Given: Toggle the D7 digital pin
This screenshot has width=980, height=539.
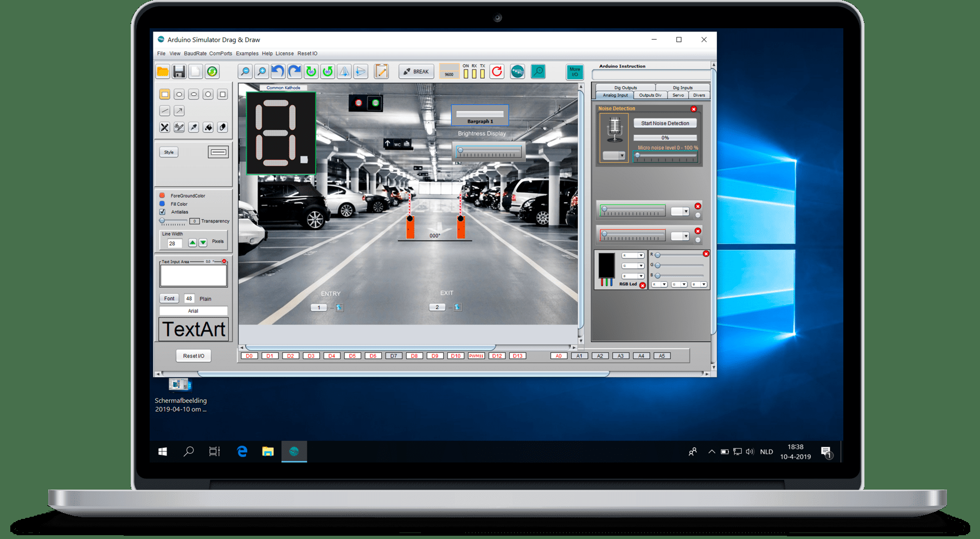Looking at the screenshot, I should pos(394,356).
